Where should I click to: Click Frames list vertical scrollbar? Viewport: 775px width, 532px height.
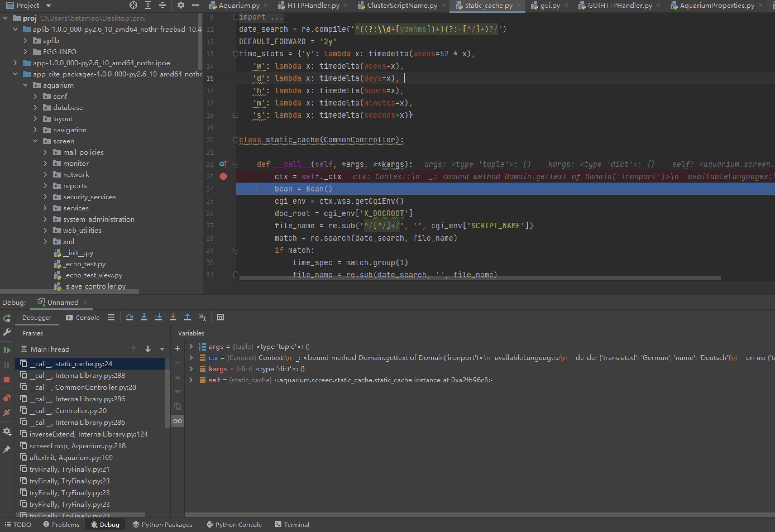(168, 393)
